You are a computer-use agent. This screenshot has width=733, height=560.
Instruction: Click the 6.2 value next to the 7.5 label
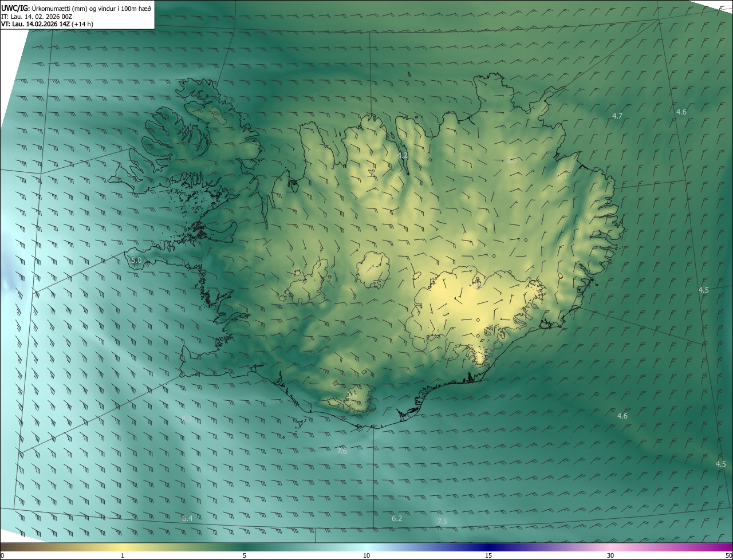click(x=397, y=518)
